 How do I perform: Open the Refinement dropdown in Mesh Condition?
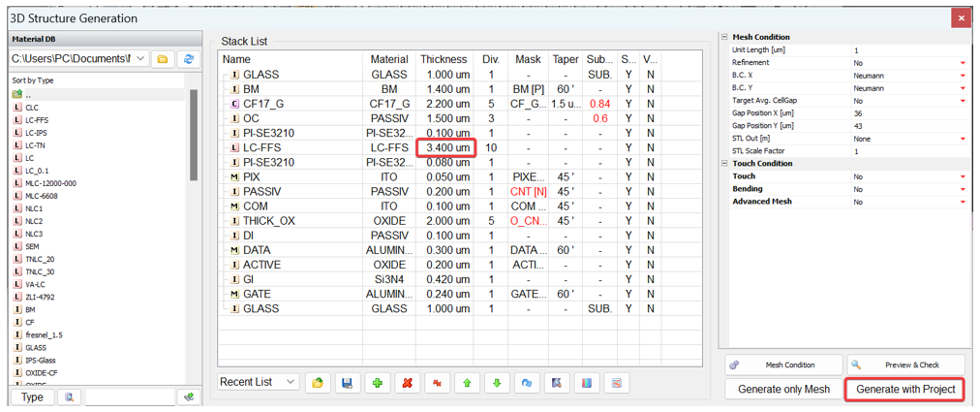[x=963, y=63]
